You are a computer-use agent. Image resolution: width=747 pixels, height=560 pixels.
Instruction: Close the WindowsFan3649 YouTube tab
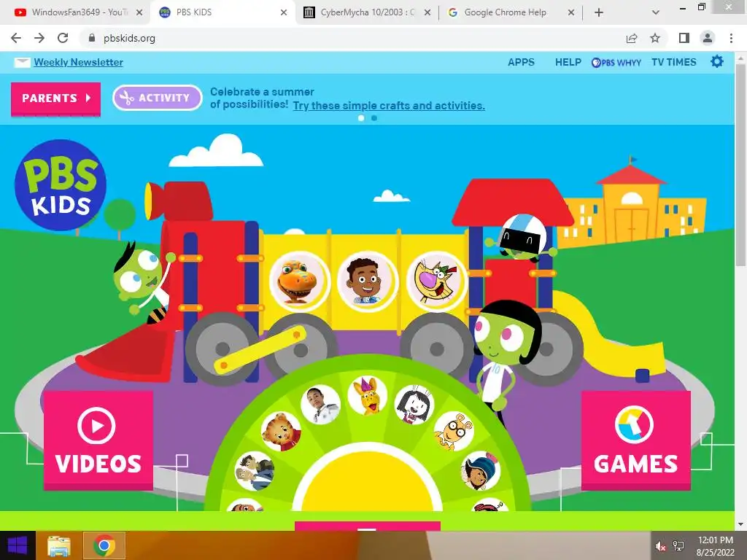[x=139, y=13]
